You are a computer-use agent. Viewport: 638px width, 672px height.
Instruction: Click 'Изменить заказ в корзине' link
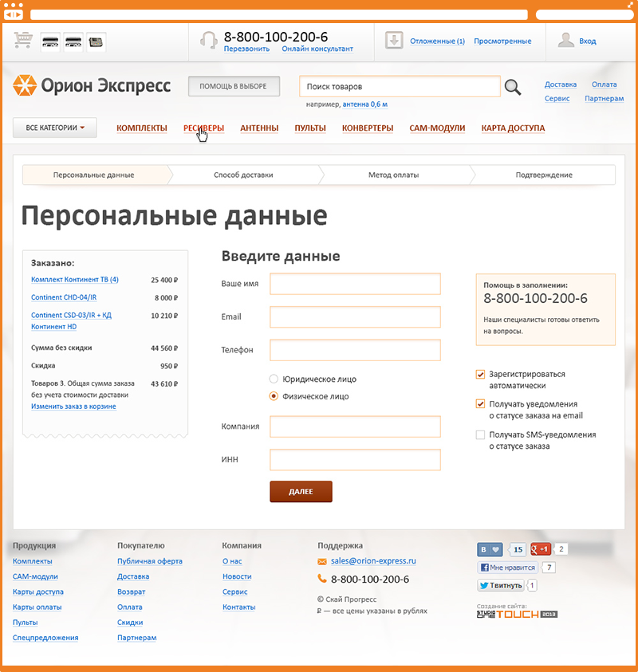[x=73, y=407]
